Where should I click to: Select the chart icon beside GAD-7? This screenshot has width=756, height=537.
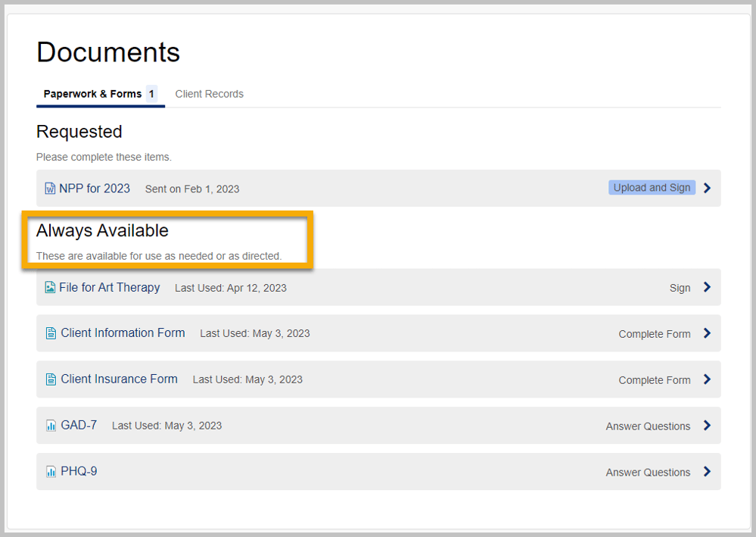(50, 426)
